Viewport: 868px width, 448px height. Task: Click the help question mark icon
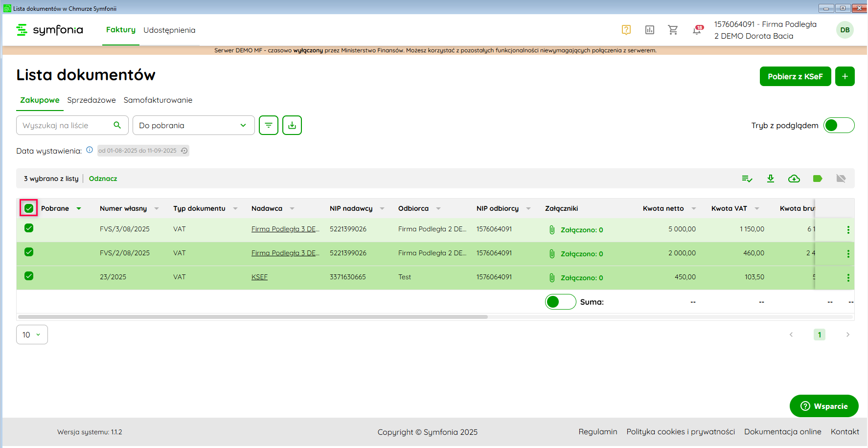[626, 30]
